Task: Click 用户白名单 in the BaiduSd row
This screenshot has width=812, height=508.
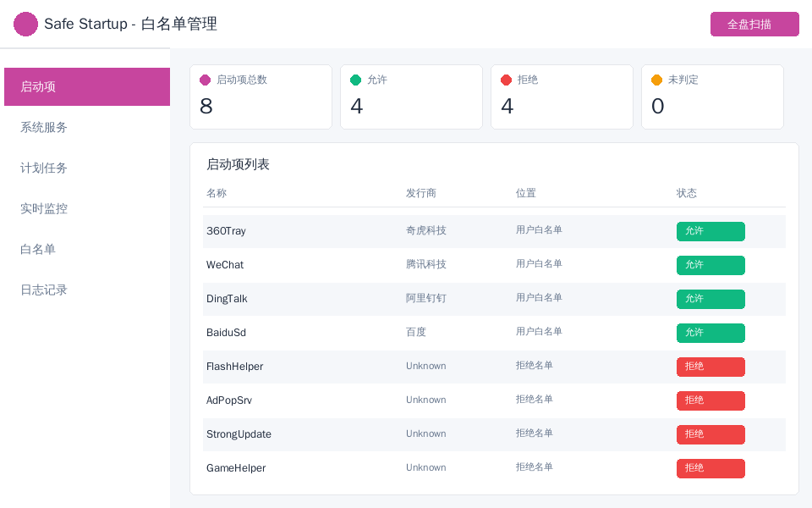Action: click(539, 332)
